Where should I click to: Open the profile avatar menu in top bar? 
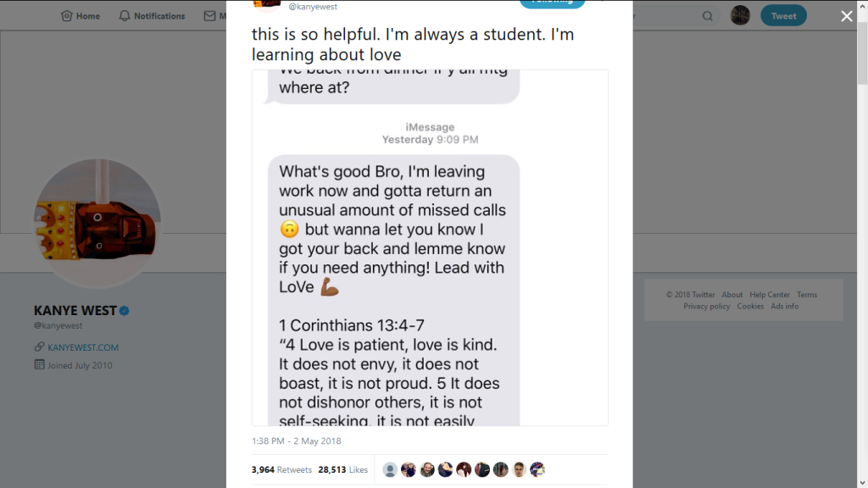[740, 15]
